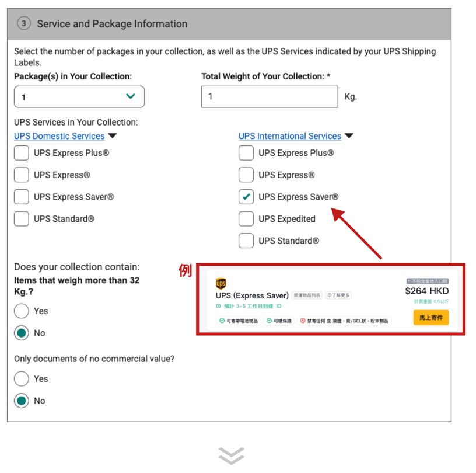
Task: Collapse the UPS Domestic Services arrow
Action: coord(113,136)
